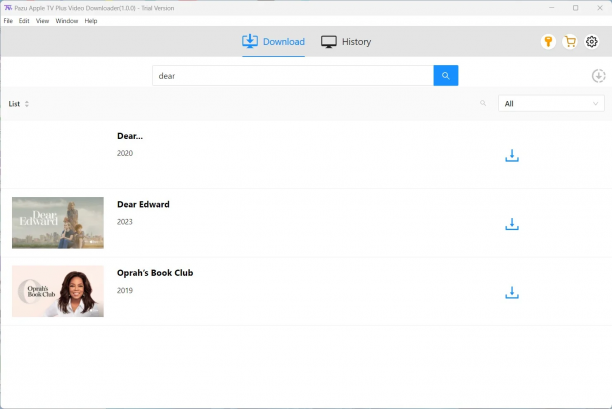Expand the All filter dropdown
The image size is (612, 409).
pos(551,103)
